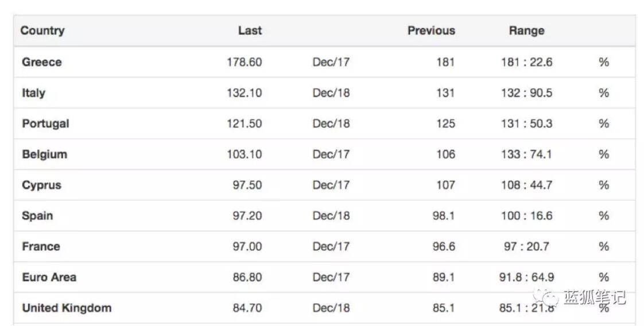Open the Euro Area entry
The height and width of the screenshot is (330, 644).
(x=49, y=277)
